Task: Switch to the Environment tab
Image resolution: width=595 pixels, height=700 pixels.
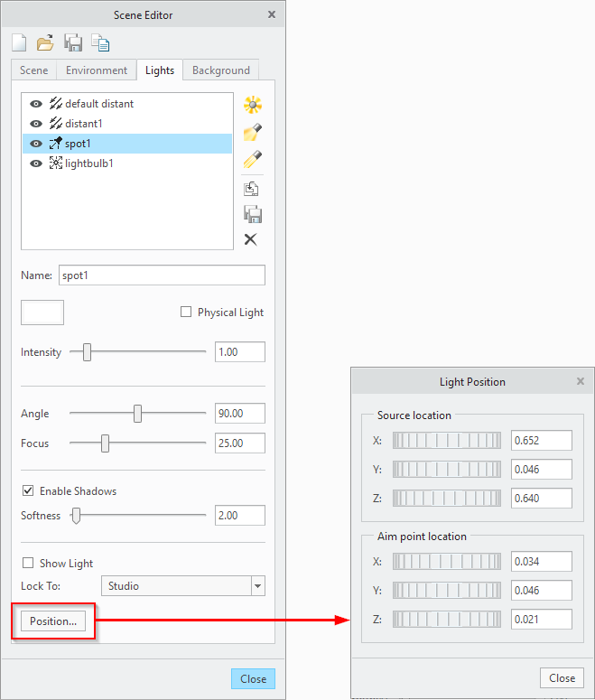Action: (97, 70)
